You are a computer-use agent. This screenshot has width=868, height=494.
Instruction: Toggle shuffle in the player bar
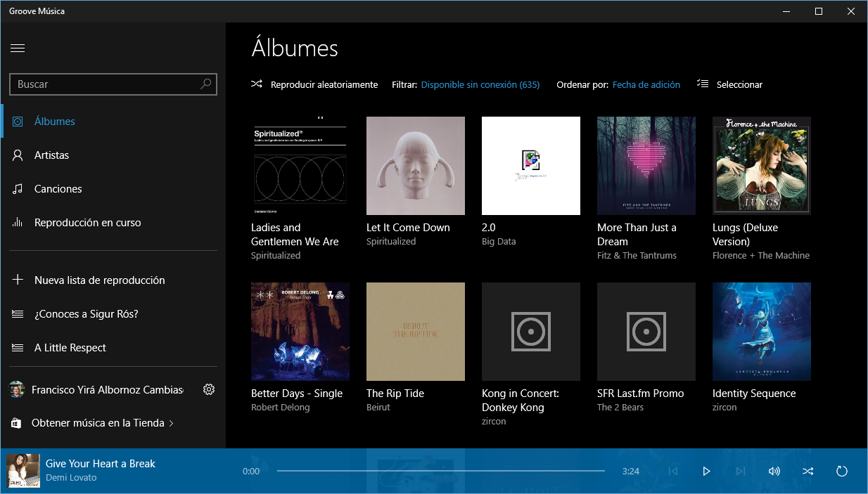[x=808, y=471]
